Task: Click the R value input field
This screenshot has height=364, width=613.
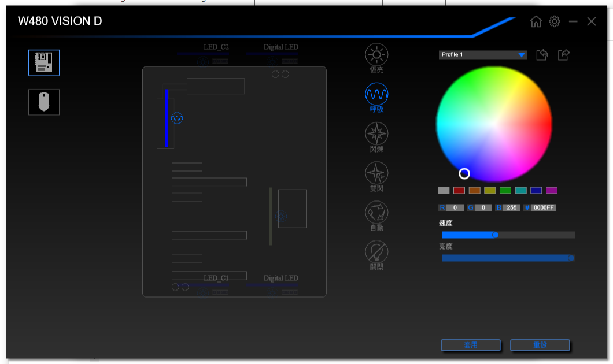Action: pos(455,208)
